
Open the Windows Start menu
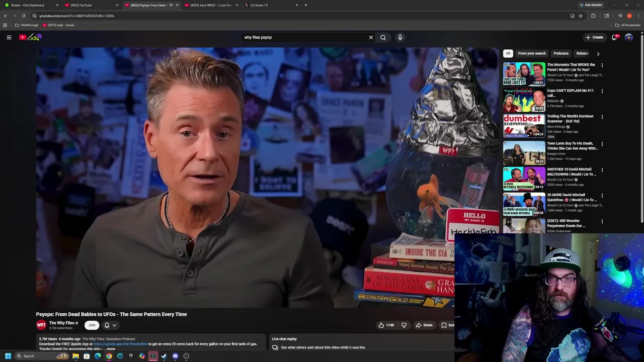(8, 356)
